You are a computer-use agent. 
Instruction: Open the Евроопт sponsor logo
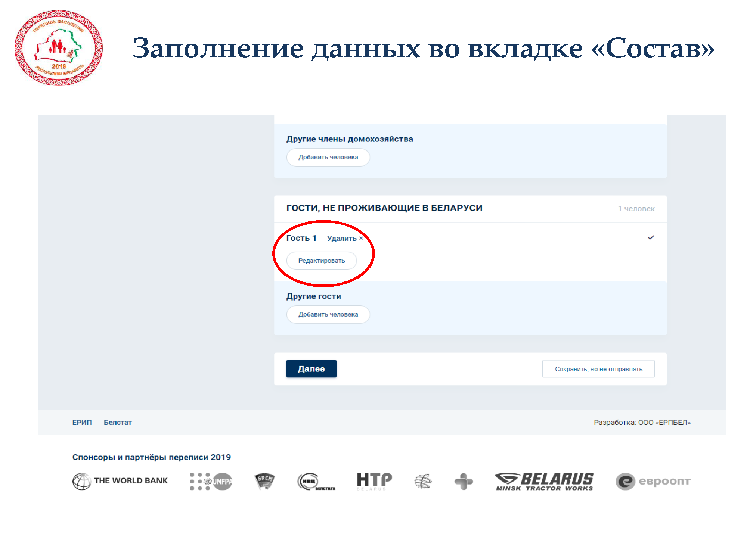[x=653, y=481]
